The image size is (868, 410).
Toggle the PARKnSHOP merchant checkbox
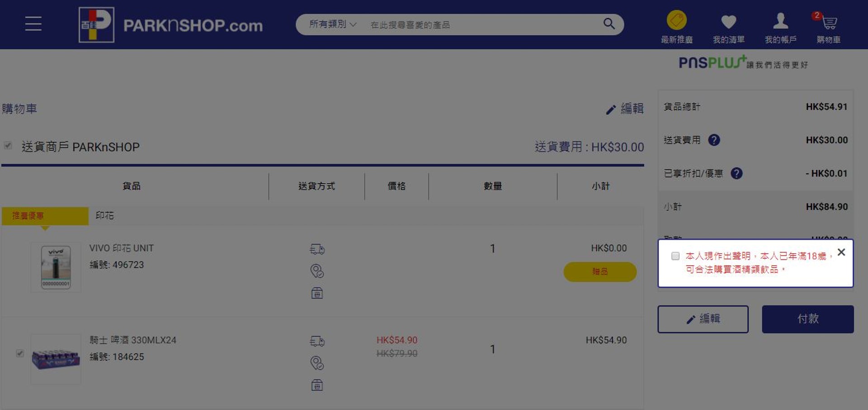(x=8, y=146)
